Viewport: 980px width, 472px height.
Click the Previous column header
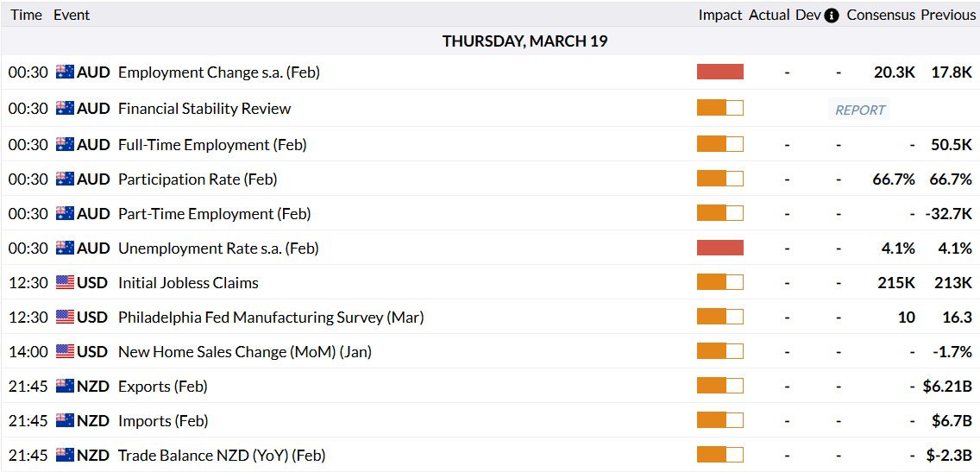point(948,16)
